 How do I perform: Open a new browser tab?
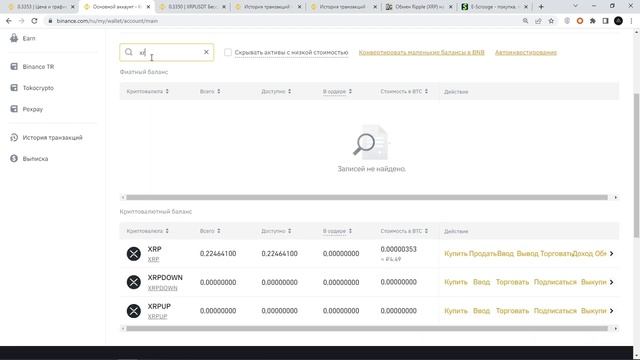pos(541,7)
